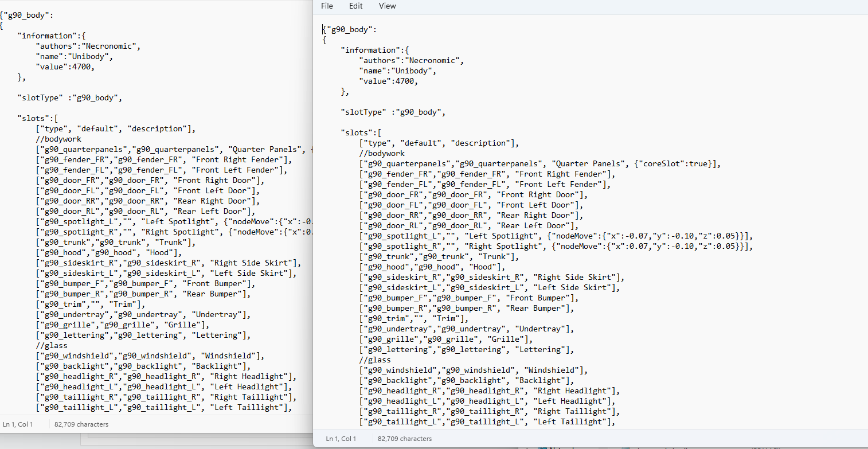
Task: Click the "slotType" line in background window
Action: tap(70, 97)
